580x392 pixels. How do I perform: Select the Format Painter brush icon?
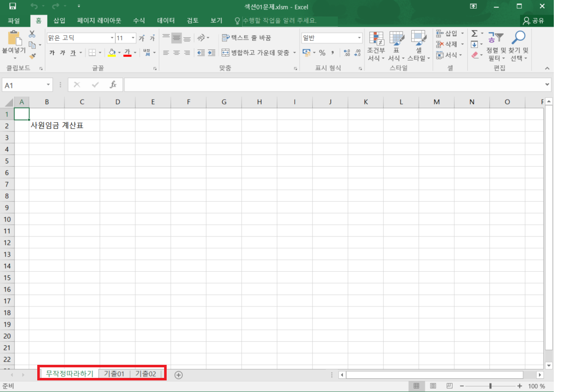pos(33,56)
